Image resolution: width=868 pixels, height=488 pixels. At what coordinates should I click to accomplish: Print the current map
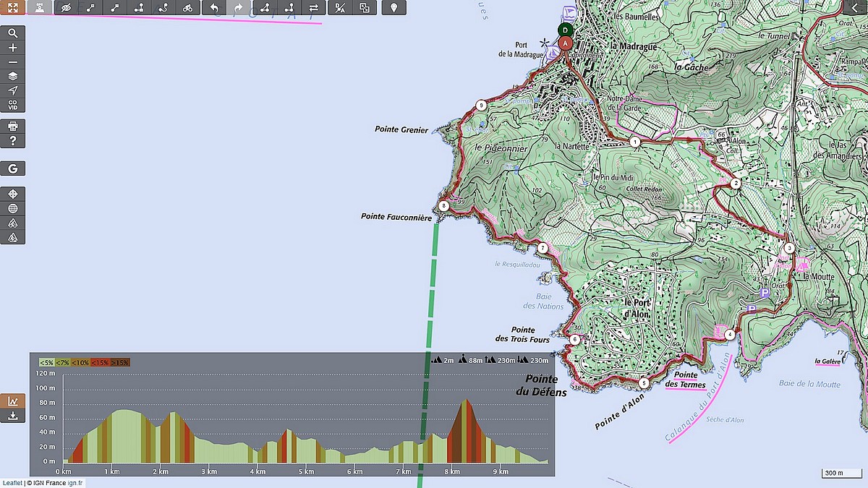13,127
